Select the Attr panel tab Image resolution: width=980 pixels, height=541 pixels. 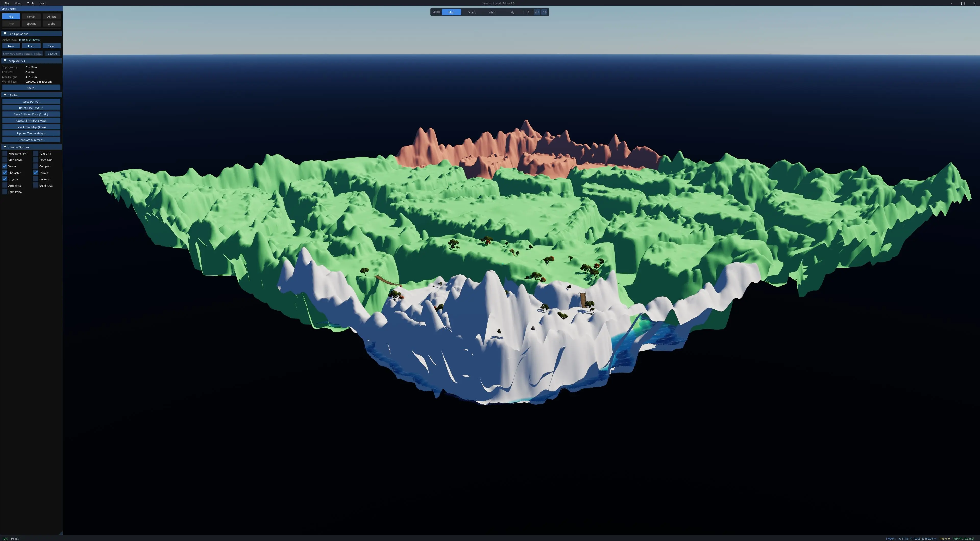coord(11,24)
